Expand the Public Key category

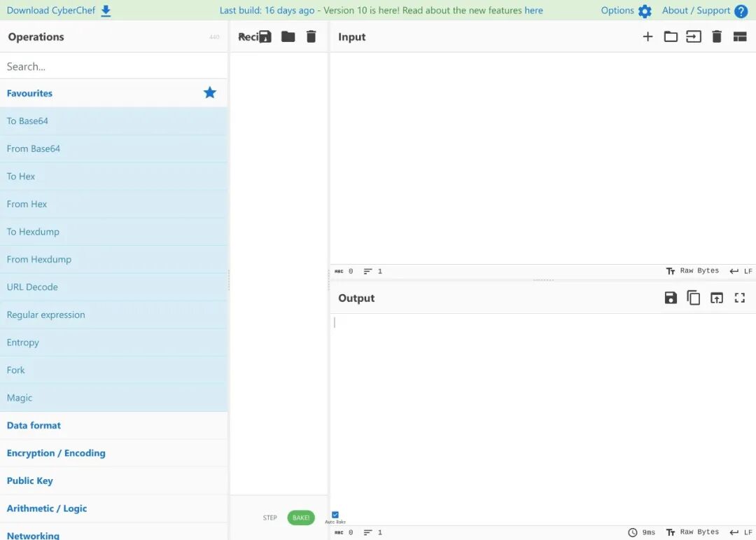pos(114,480)
